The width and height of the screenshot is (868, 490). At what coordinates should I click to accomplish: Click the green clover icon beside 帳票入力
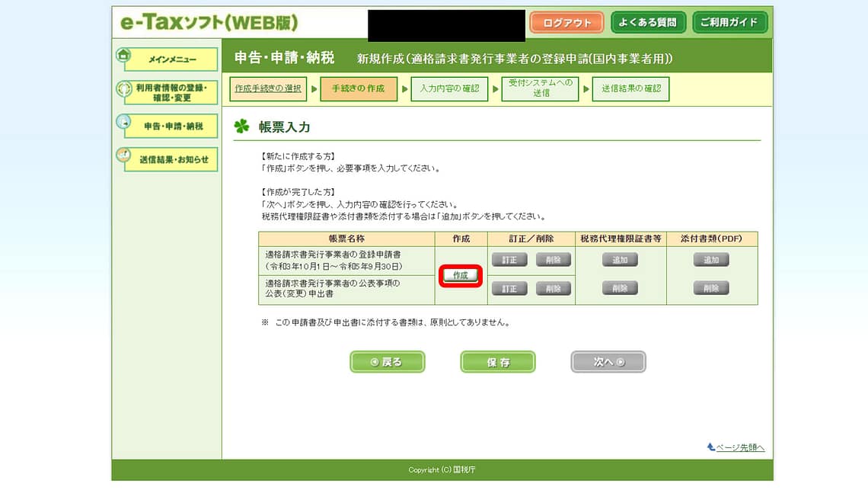tap(242, 127)
